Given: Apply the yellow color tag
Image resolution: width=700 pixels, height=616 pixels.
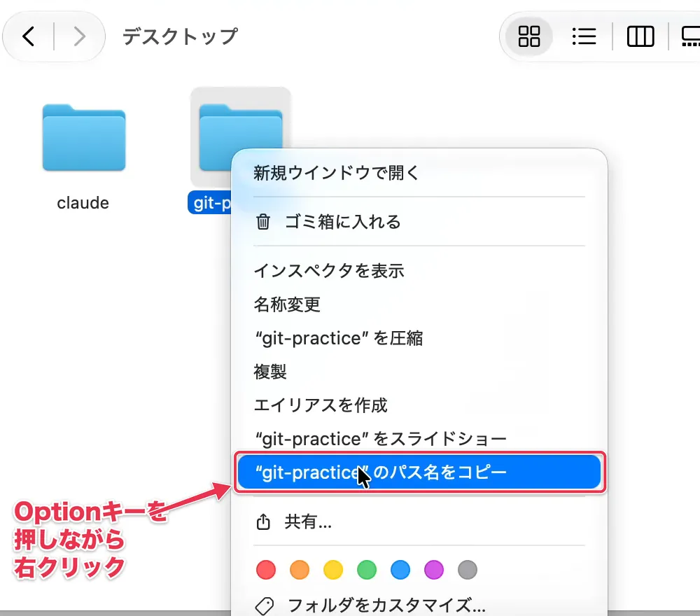Looking at the screenshot, I should tap(333, 570).
